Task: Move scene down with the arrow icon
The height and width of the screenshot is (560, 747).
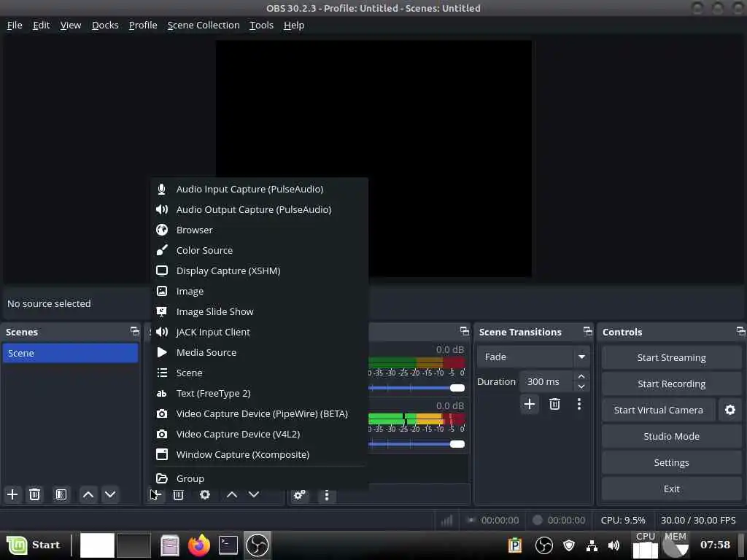Action: tap(110, 494)
